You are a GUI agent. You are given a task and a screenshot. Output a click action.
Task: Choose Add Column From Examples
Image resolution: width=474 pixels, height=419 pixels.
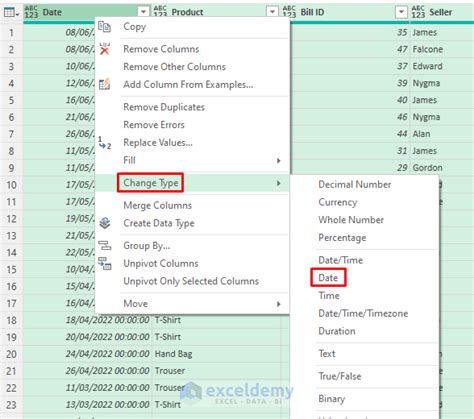(x=188, y=84)
